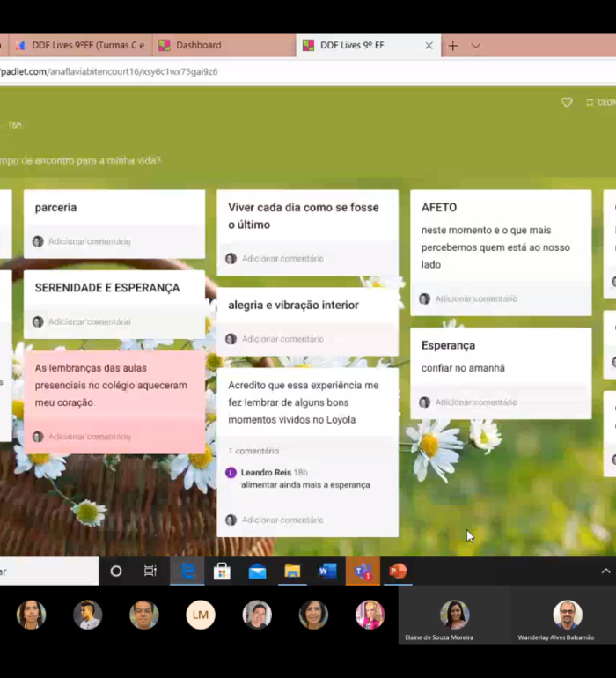Add comment under the AFETO card

click(x=475, y=299)
